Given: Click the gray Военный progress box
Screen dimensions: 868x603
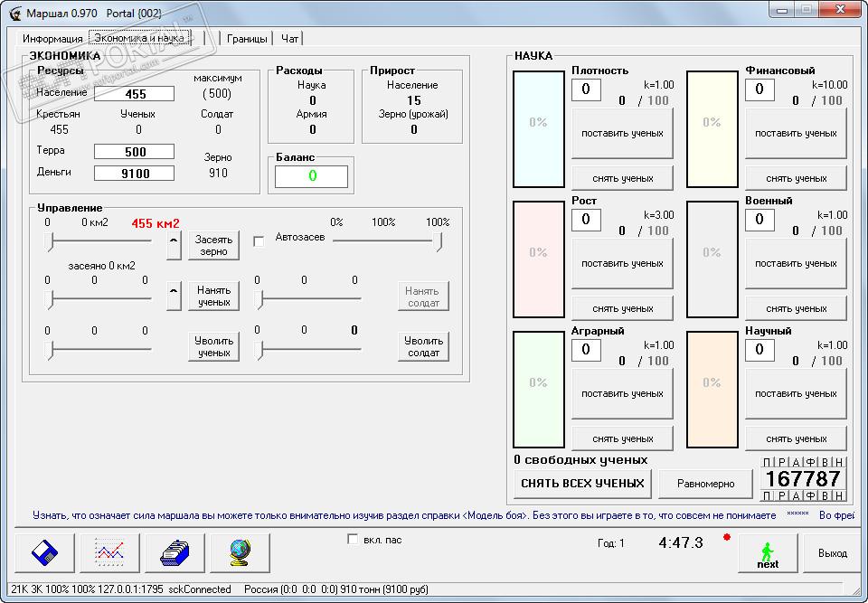Looking at the screenshot, I should [712, 259].
